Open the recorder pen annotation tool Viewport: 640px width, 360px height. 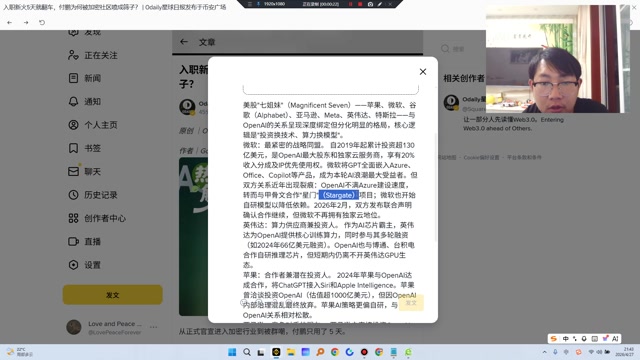[380, 4]
